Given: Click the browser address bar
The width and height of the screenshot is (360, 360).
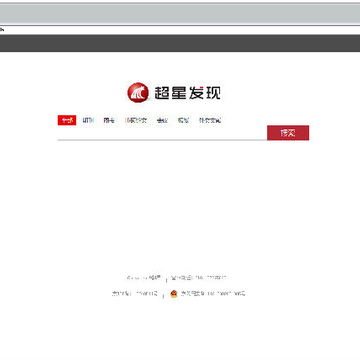Looking at the screenshot, I should click(x=180, y=30).
